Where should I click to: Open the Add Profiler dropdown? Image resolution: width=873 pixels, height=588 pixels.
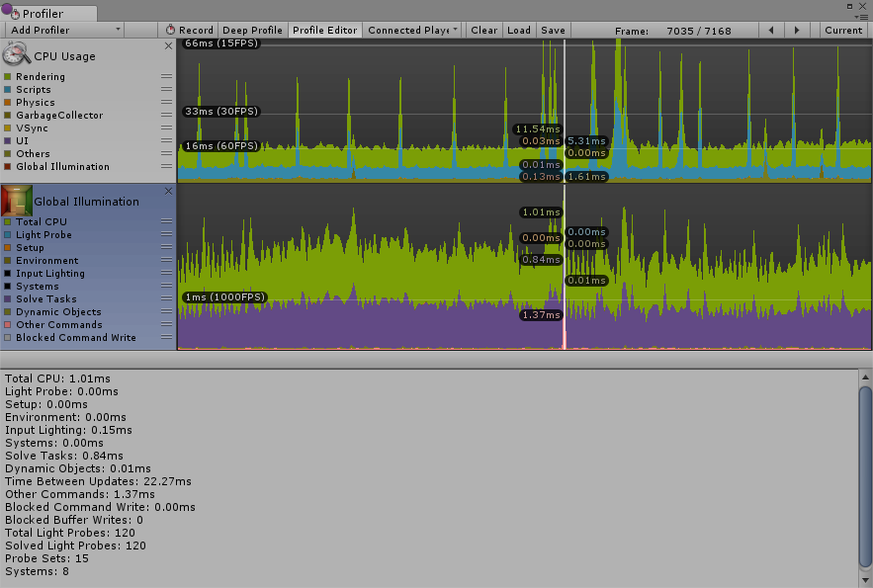(x=63, y=31)
